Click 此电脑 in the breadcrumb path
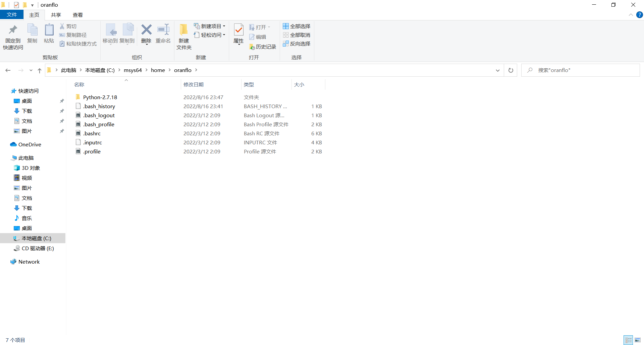This screenshot has height=345, width=644. [69, 70]
